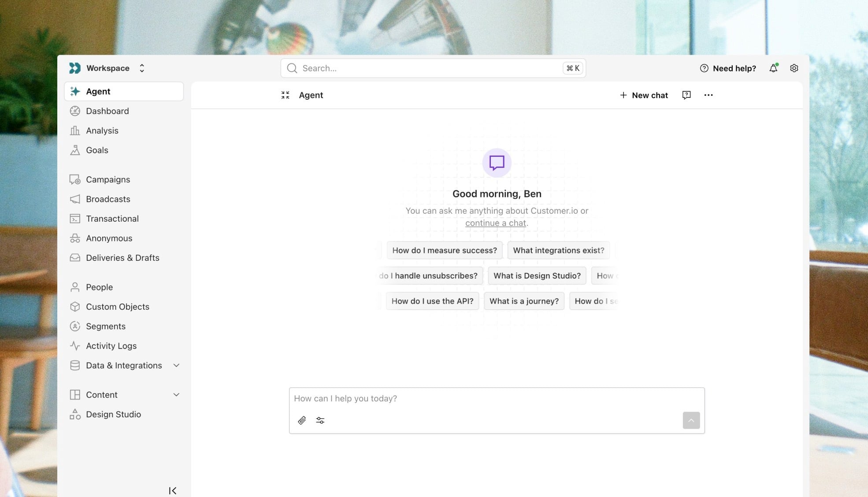
Task: Open the Workspace switcher
Action: (108, 68)
